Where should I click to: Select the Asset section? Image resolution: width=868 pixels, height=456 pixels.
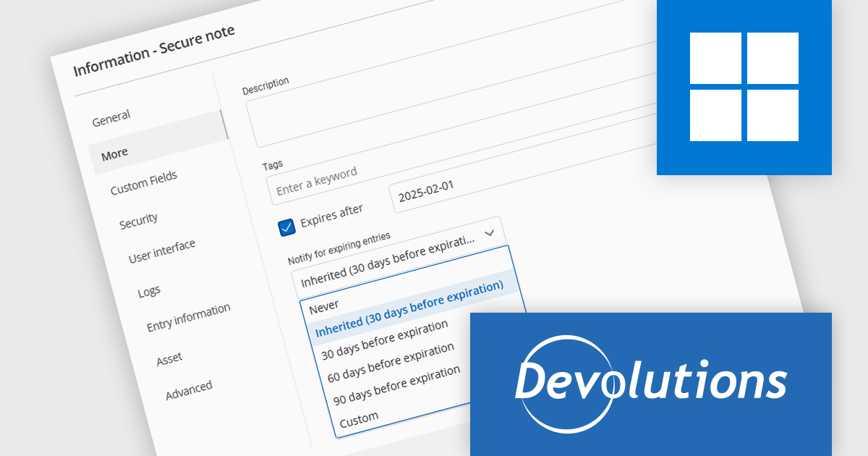coord(169,358)
